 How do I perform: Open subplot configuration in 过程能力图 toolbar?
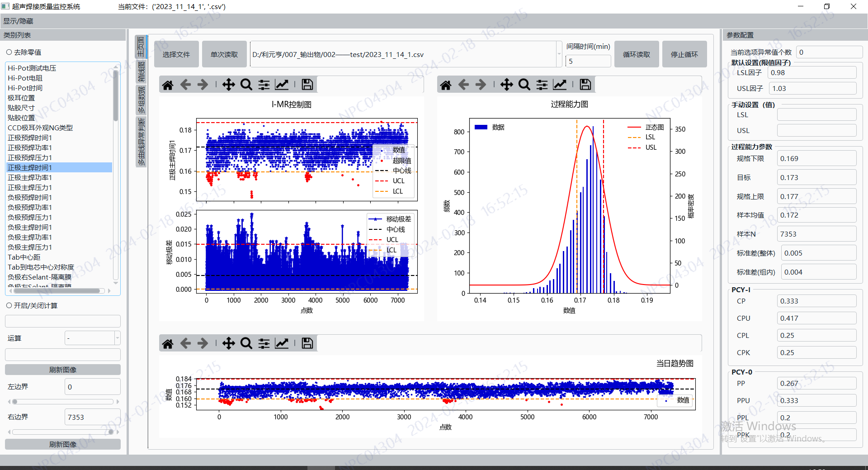click(542, 85)
